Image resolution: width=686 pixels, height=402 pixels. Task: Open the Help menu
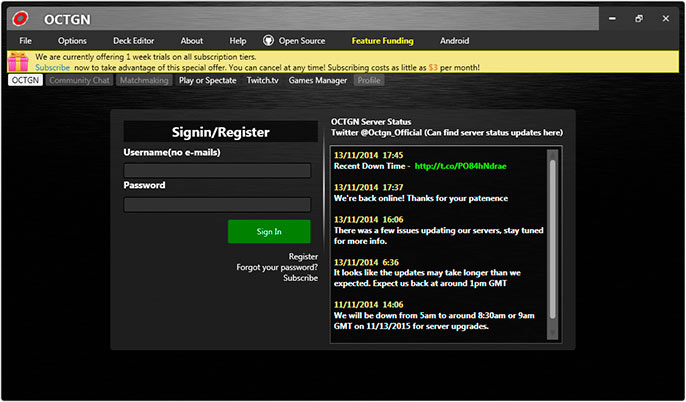click(238, 41)
